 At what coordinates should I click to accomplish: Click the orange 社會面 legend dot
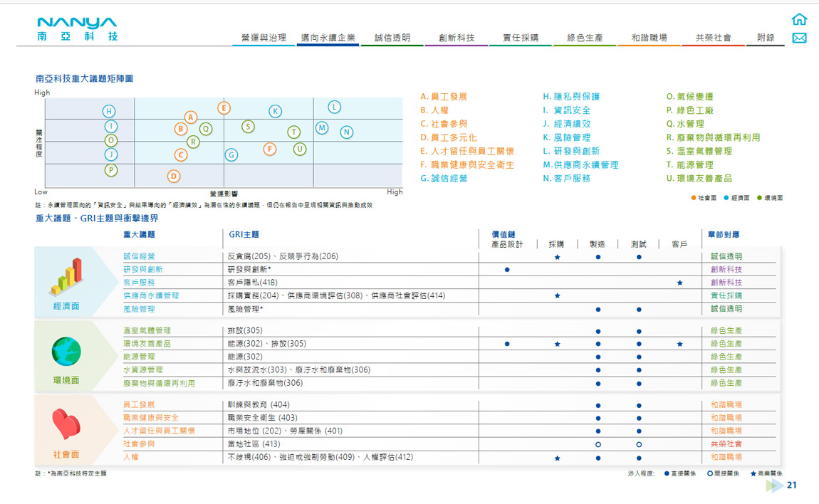pyautogui.click(x=694, y=198)
